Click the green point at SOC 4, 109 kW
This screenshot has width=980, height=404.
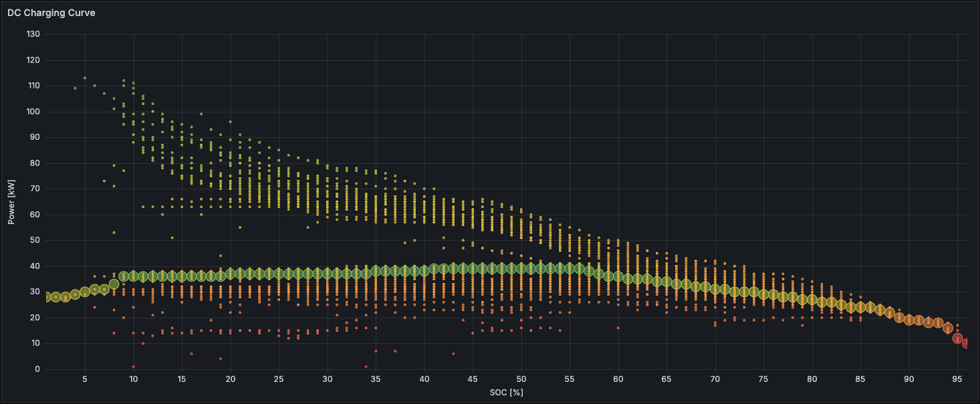coord(75,88)
